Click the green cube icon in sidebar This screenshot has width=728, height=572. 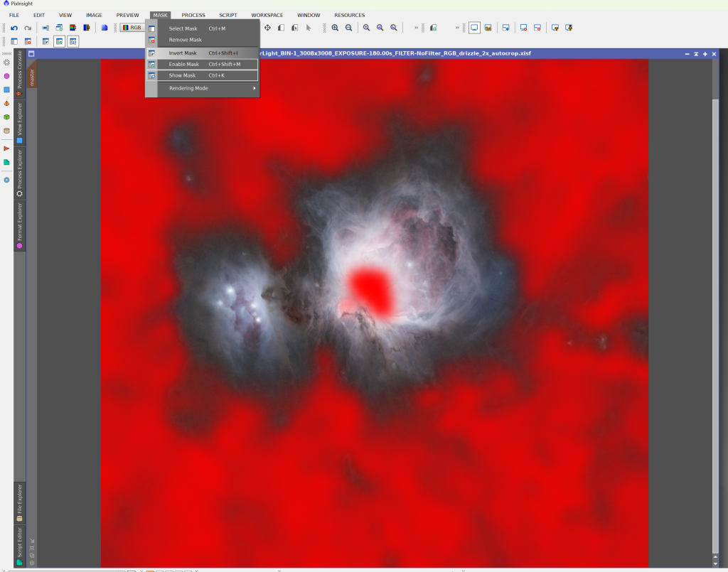7,117
